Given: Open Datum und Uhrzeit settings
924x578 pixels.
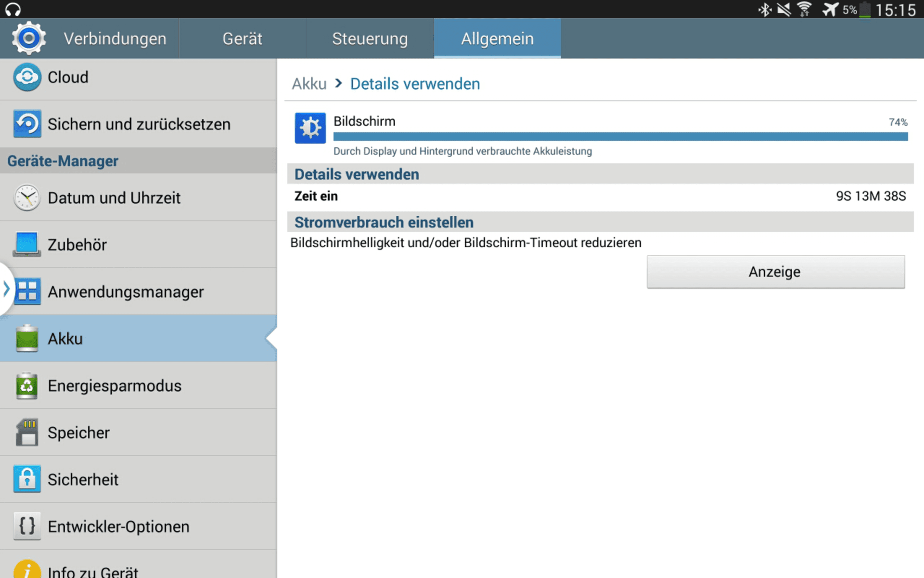Looking at the screenshot, I should 139,197.
